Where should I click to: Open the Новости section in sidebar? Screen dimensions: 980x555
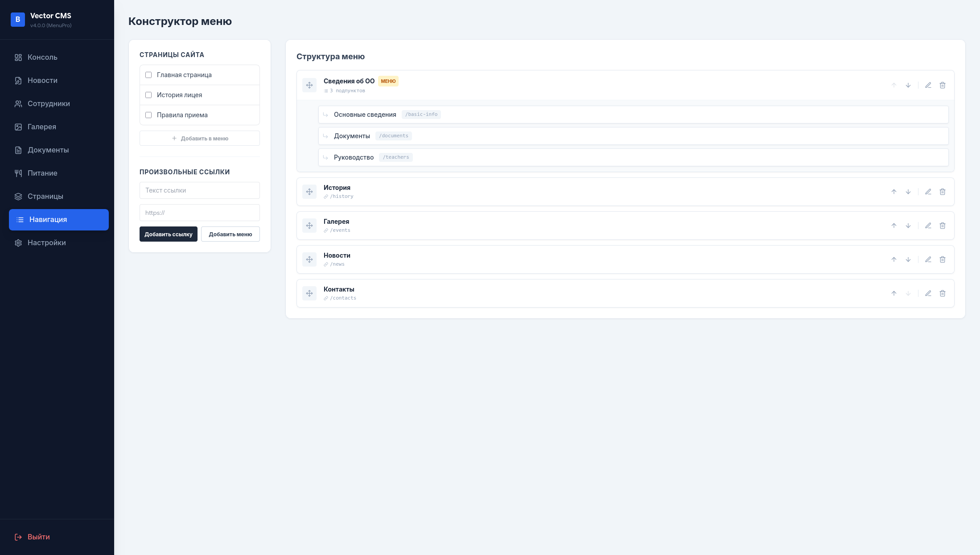pyautogui.click(x=42, y=80)
